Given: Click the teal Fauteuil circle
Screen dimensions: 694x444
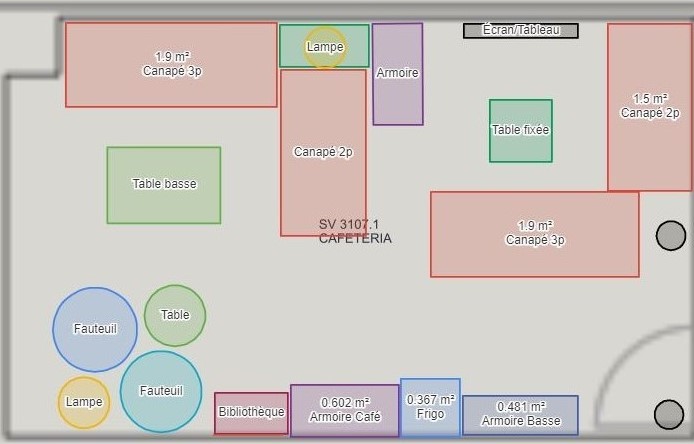Looking at the screenshot, I should click(x=161, y=391).
